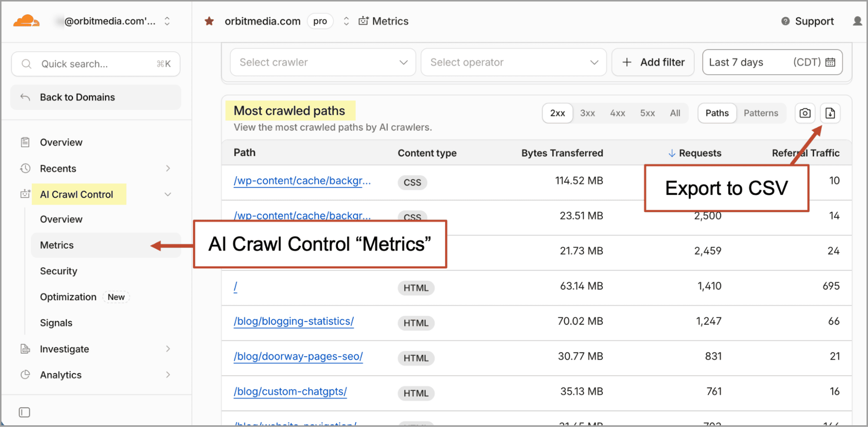868x427 pixels.
Task: Click the Most crawled paths heading
Action: coord(289,111)
